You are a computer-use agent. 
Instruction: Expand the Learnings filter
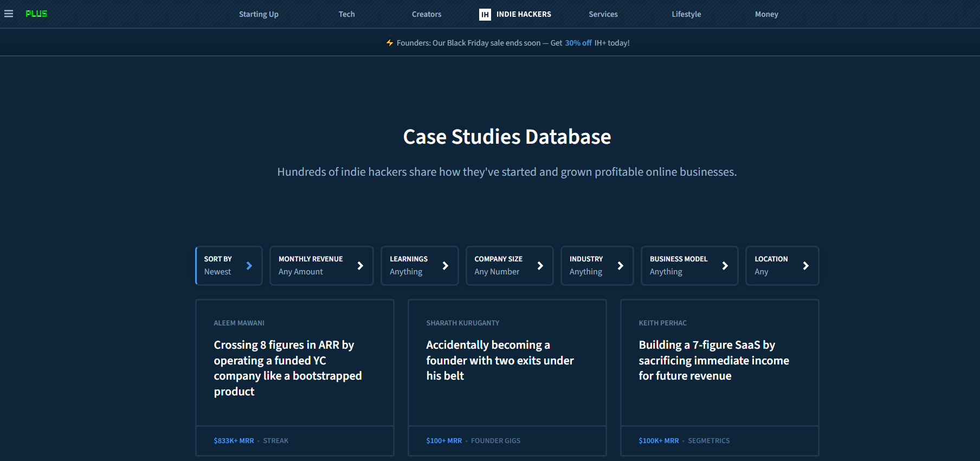[x=420, y=266]
